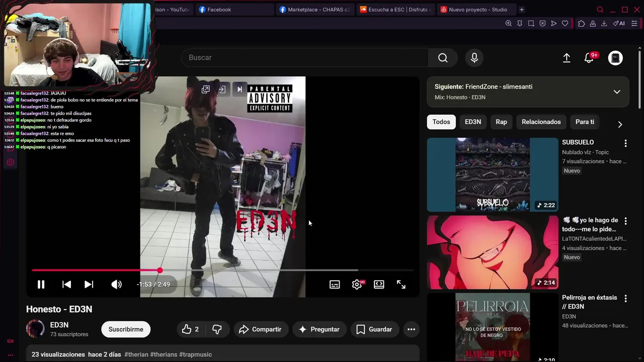Focus the Buscar search field
This screenshot has height=362, width=644.
(x=304, y=58)
